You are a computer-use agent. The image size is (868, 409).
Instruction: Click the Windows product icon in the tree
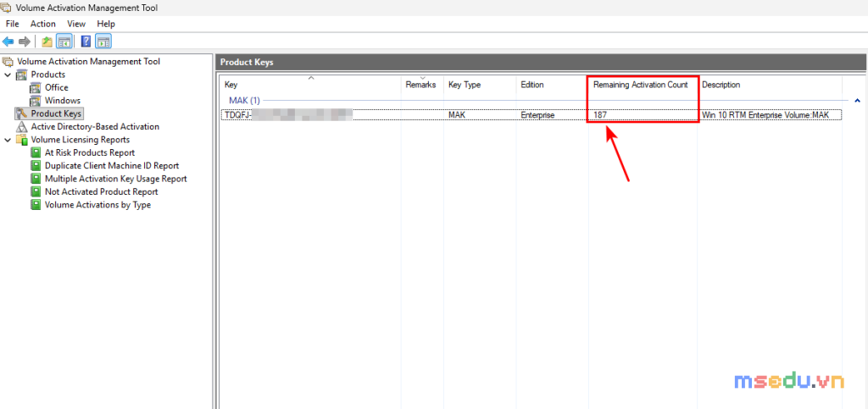click(36, 101)
